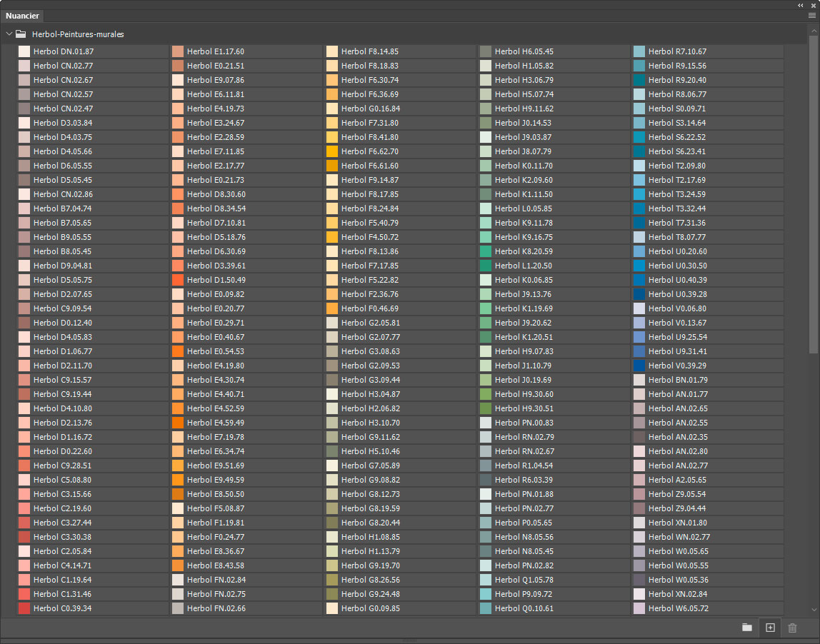820x644 pixels.
Task: Click the Herbol-Peintures-murales folder icon
Action: coord(21,34)
